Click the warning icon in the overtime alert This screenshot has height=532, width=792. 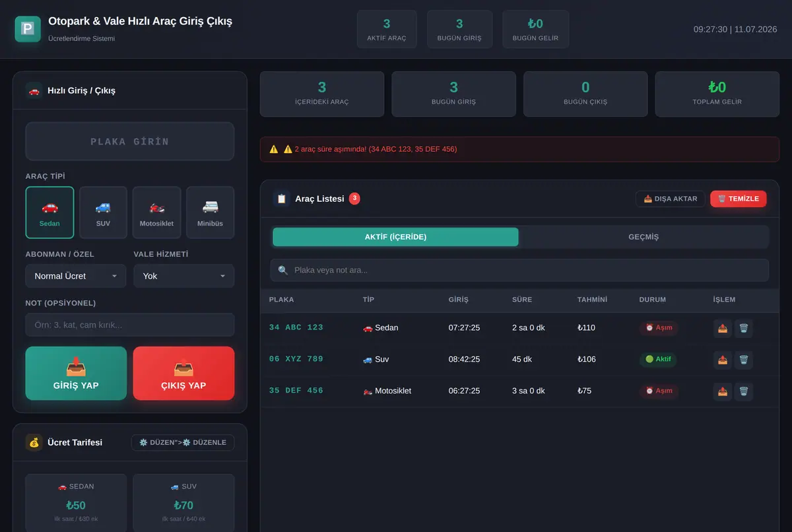click(274, 149)
